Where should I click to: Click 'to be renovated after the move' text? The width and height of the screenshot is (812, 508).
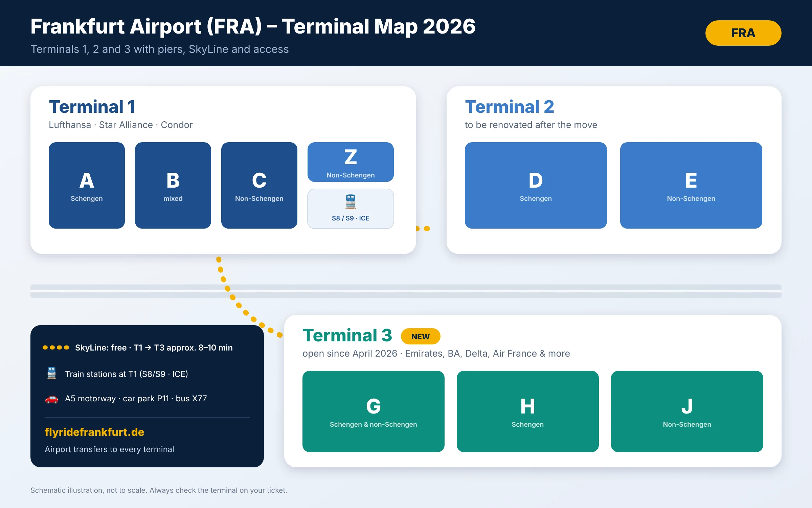531,125
